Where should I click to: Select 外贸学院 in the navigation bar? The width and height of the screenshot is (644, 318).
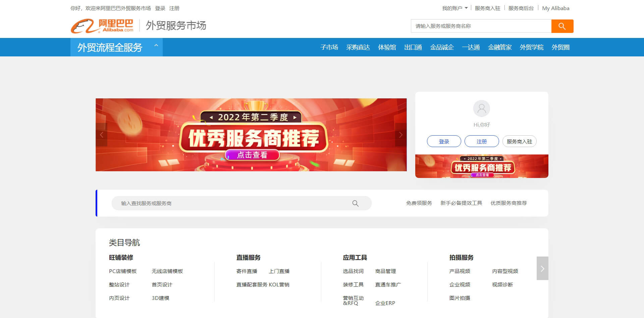tap(531, 47)
